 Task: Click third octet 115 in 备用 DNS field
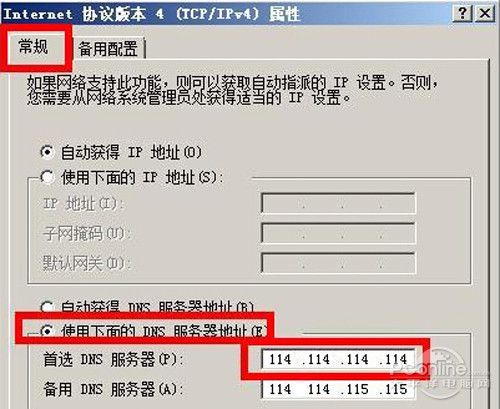point(357,389)
